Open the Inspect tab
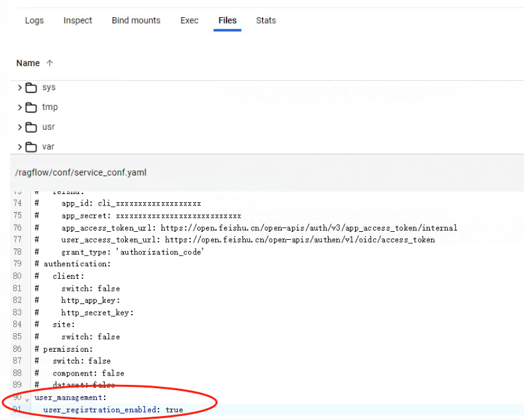This screenshot has width=524, height=420. [78, 21]
